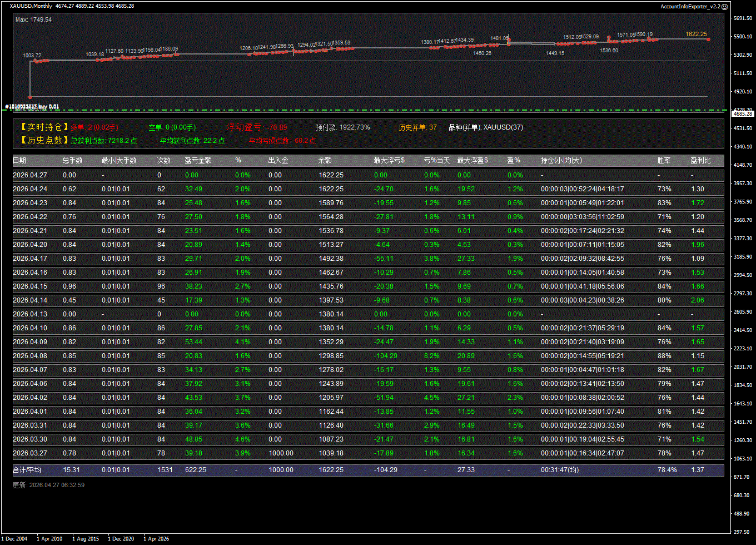Screen dimensions: 756x545
Task: Click the 盈利比 column header
Action: pos(700,161)
